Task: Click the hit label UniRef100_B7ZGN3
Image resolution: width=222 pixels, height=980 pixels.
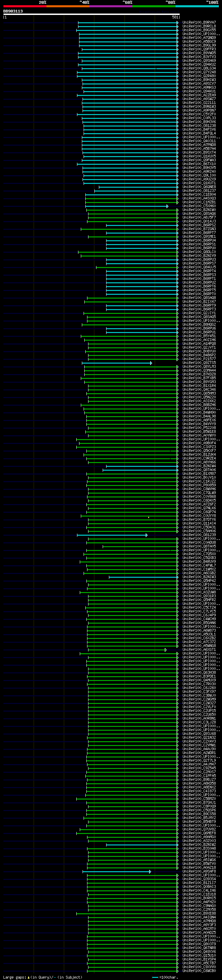Action: [x=199, y=229]
